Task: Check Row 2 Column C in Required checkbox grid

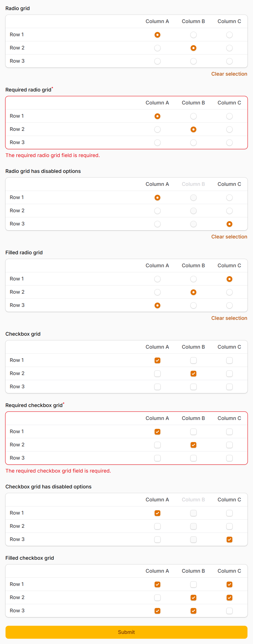Action: coord(229,445)
